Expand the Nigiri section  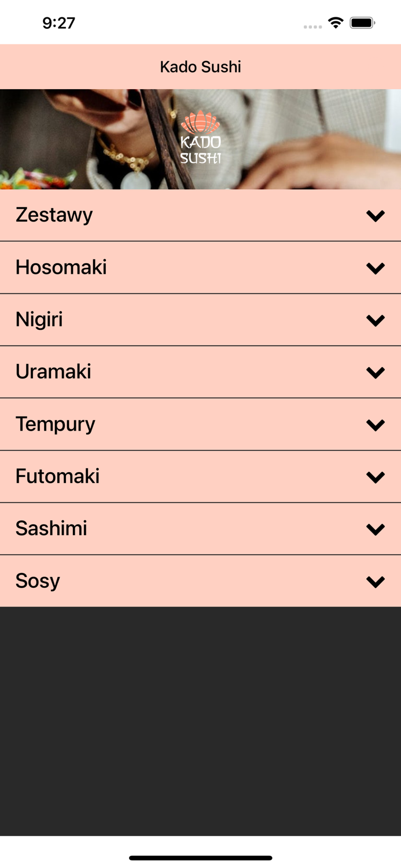200,319
